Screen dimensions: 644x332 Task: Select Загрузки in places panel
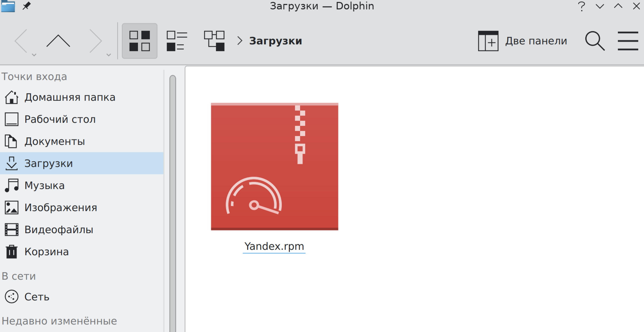click(82, 163)
